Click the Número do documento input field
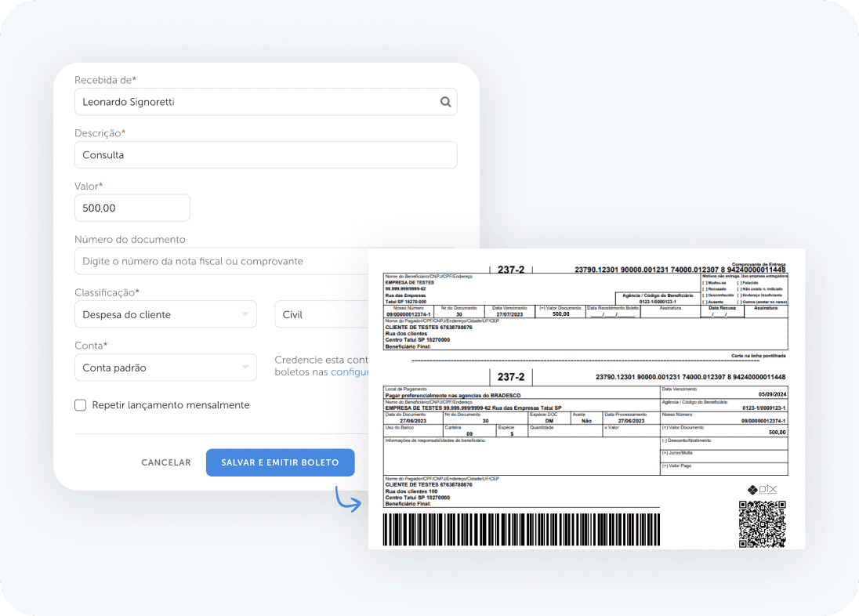The height and width of the screenshot is (616, 859). coord(219,262)
